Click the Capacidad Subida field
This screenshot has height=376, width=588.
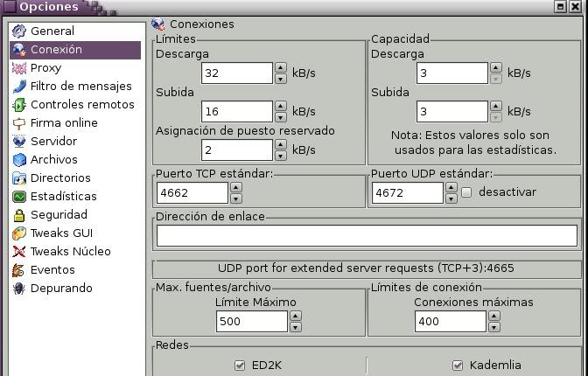[452, 111]
